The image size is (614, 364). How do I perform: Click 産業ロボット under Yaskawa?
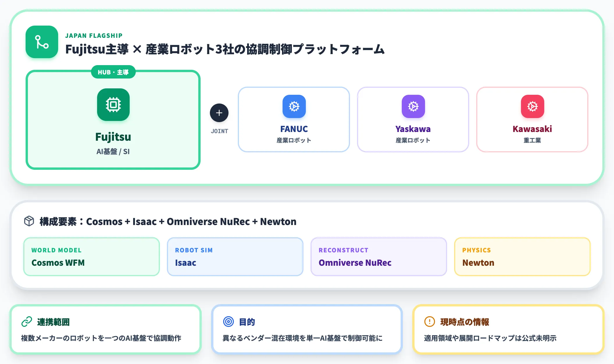[x=413, y=140]
